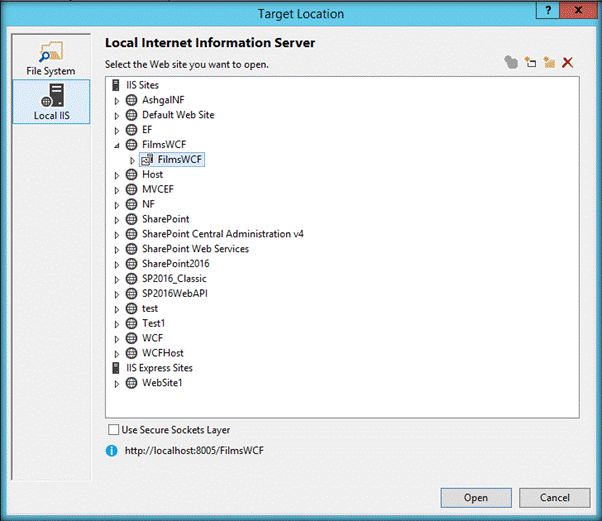
Task: Collapse the FilmsWCF site node
Action: click(117, 146)
